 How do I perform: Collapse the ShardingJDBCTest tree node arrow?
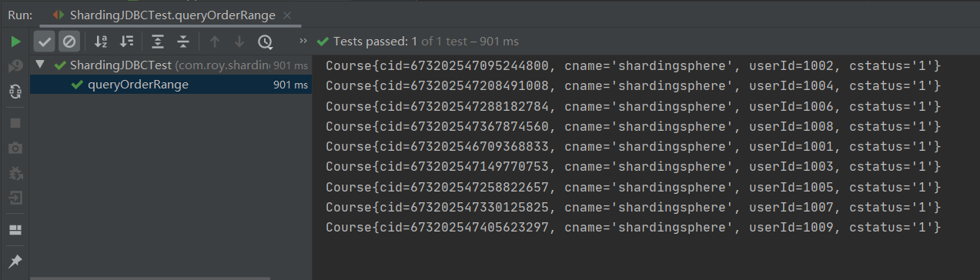[40, 65]
